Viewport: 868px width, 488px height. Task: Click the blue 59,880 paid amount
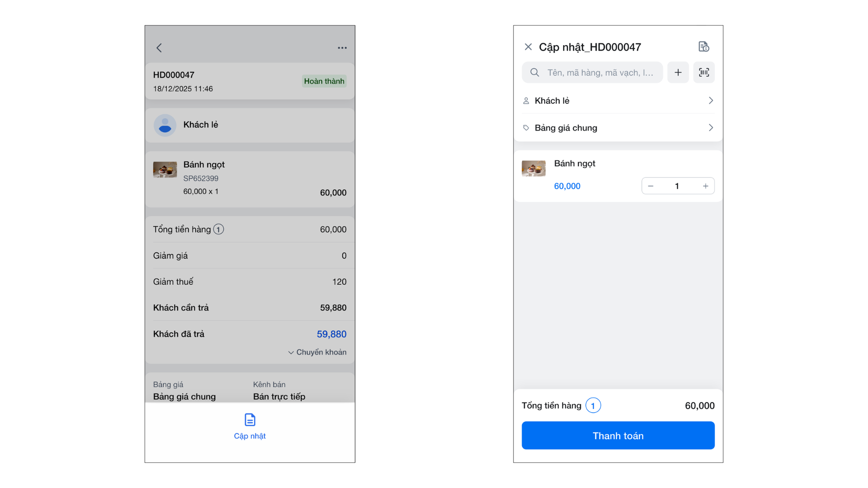point(331,334)
